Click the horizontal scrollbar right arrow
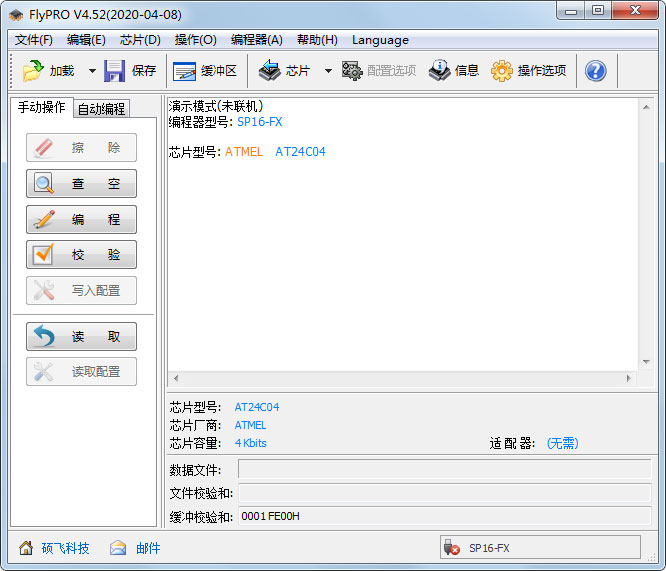666x571 pixels. 628,378
